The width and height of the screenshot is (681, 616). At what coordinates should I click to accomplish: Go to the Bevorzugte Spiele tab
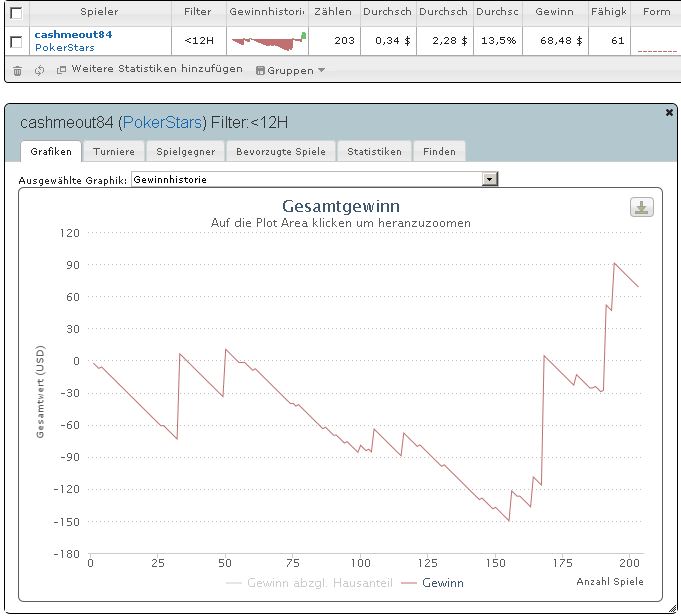tap(281, 152)
